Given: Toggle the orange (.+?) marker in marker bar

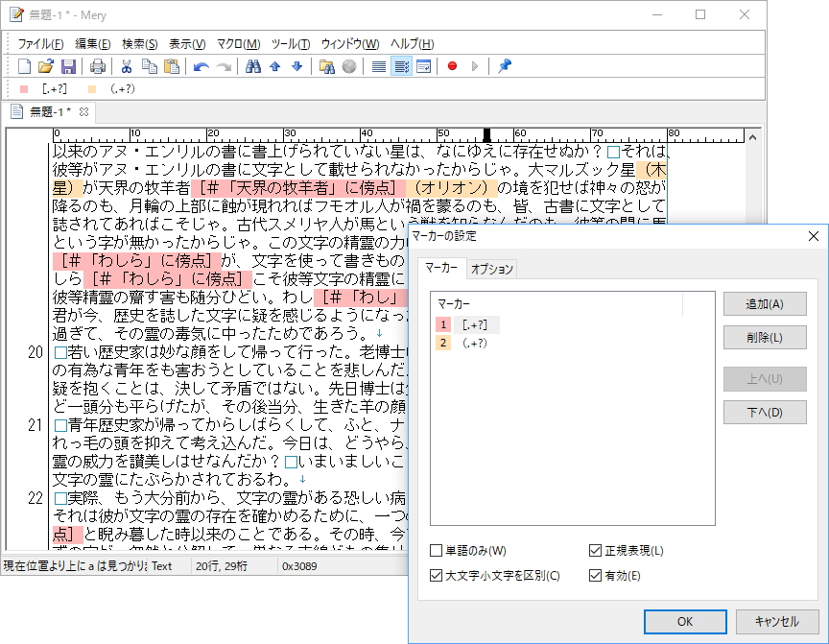Looking at the screenshot, I should 112,89.
